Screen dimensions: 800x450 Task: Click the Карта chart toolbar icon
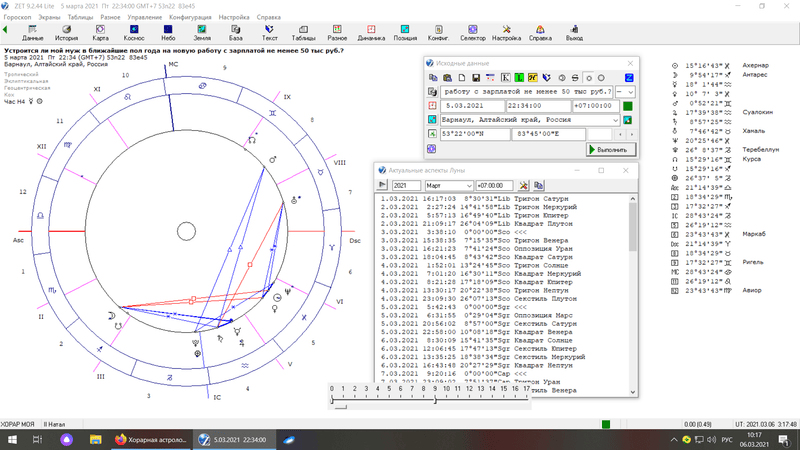click(100, 32)
